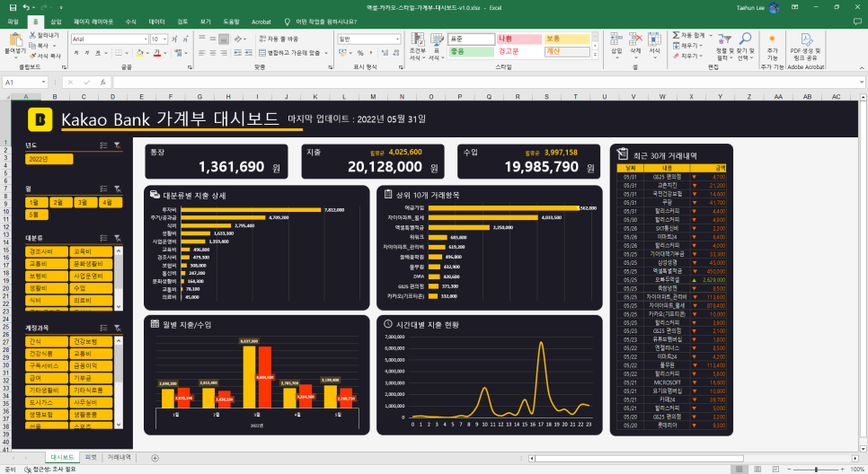Click the Paste (붙여넣기) clipboard icon

15,40
